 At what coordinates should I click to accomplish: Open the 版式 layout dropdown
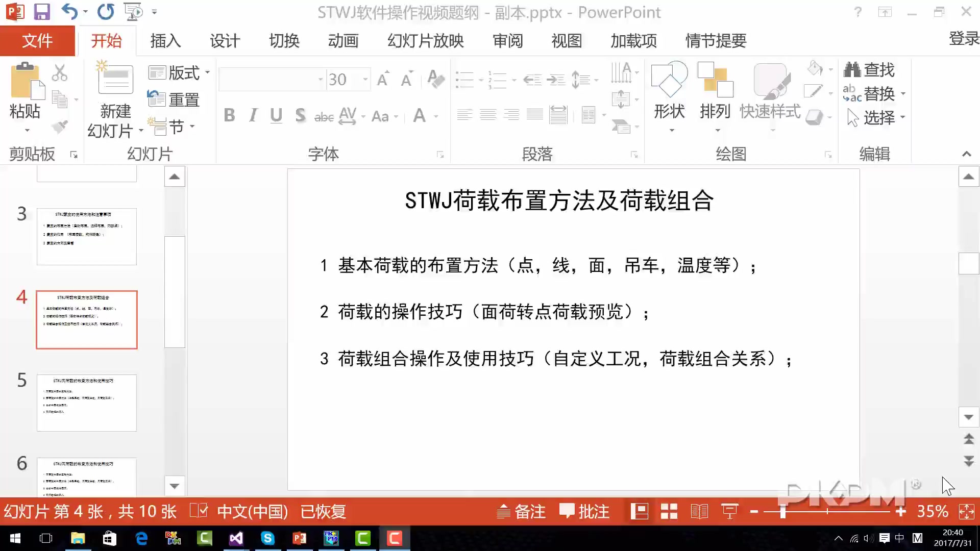[x=180, y=73]
